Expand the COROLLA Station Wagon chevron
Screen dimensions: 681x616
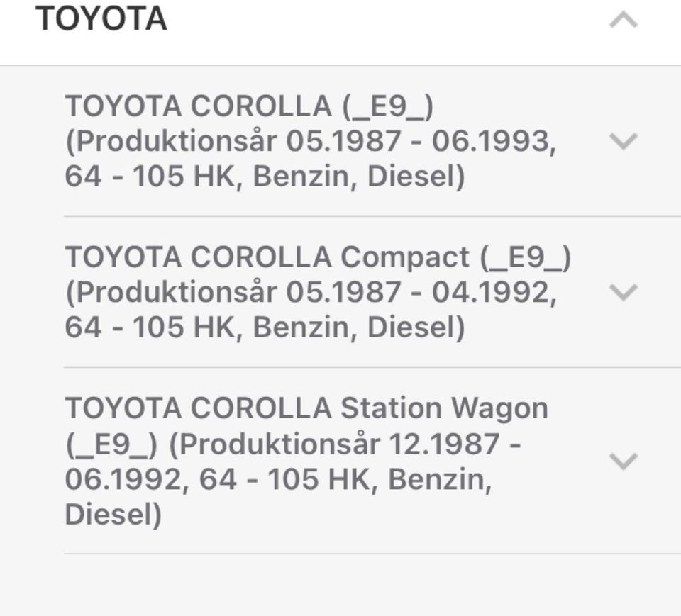624,461
